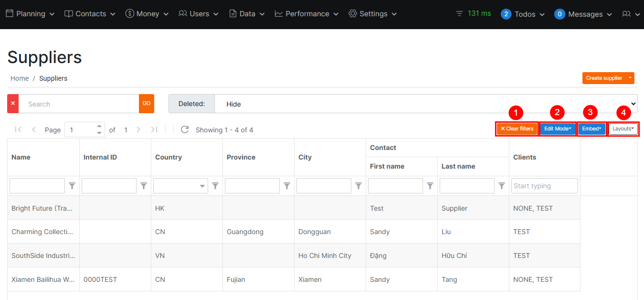Screen dimensions: 644x300
Task: Click the GO search button
Action: click(x=147, y=104)
